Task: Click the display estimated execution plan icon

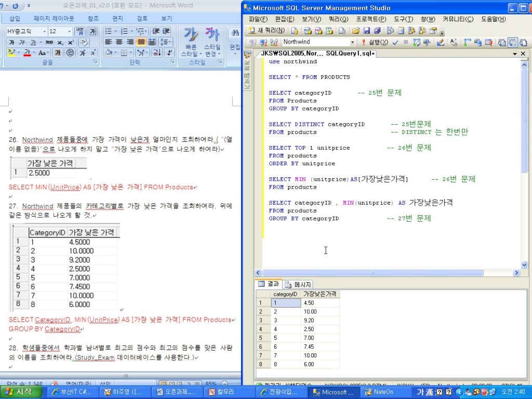Action: pos(416,43)
